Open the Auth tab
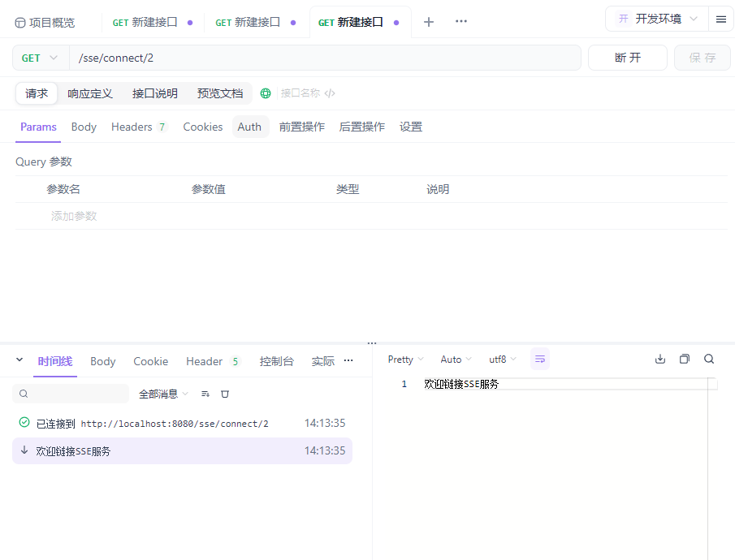This screenshot has height=560, width=735. pos(249,127)
